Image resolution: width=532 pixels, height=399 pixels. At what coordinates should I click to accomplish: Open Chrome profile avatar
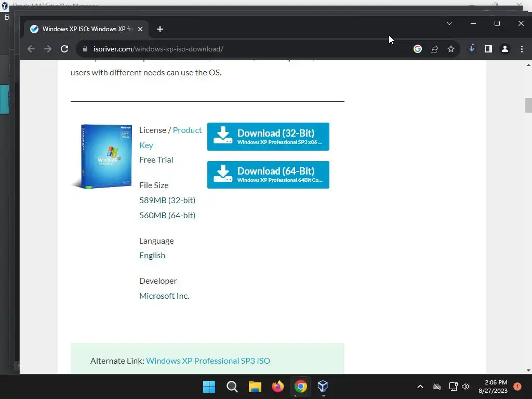505,49
